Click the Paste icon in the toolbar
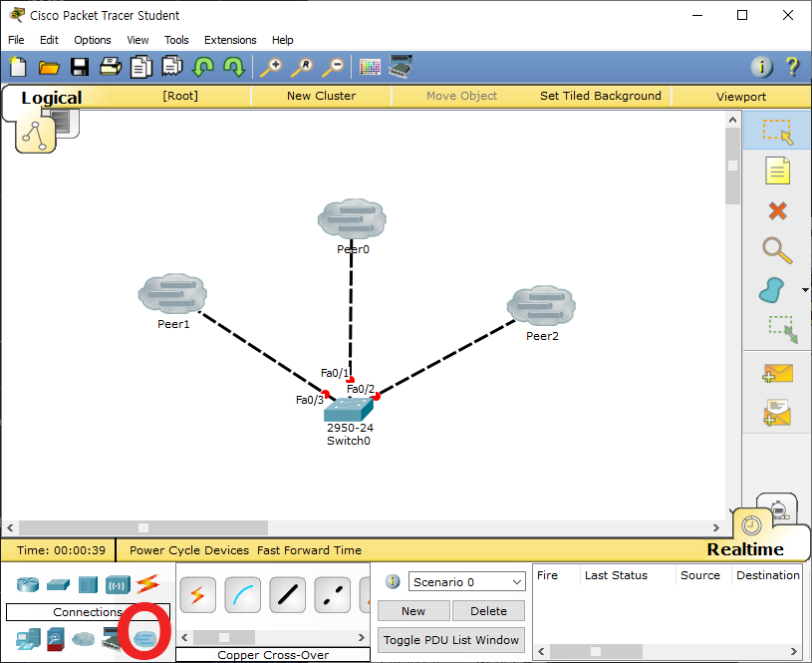This screenshot has height=663, width=812. (172, 67)
